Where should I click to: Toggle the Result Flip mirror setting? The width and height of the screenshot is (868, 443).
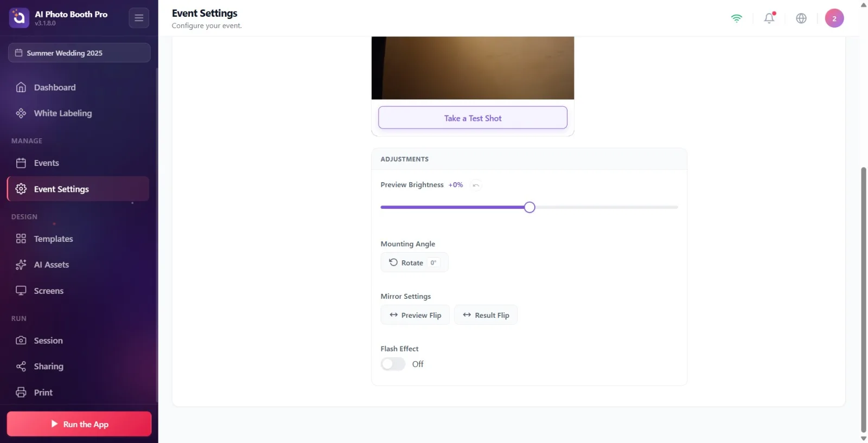486,315
